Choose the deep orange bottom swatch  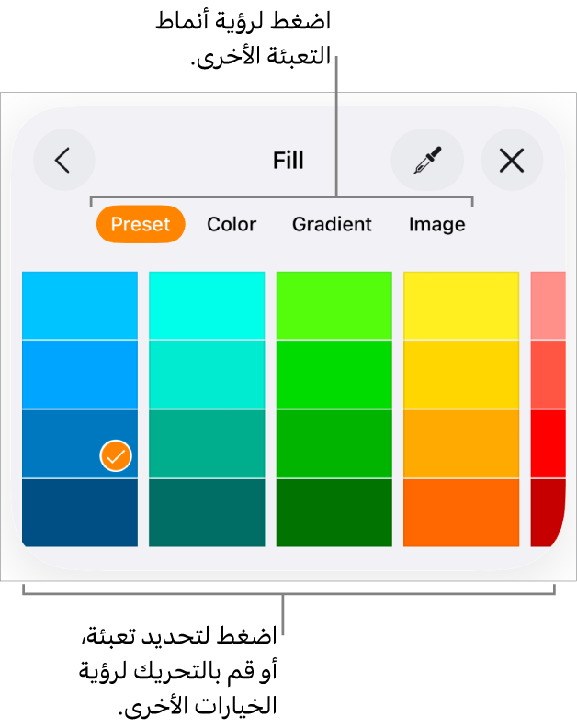[461, 512]
